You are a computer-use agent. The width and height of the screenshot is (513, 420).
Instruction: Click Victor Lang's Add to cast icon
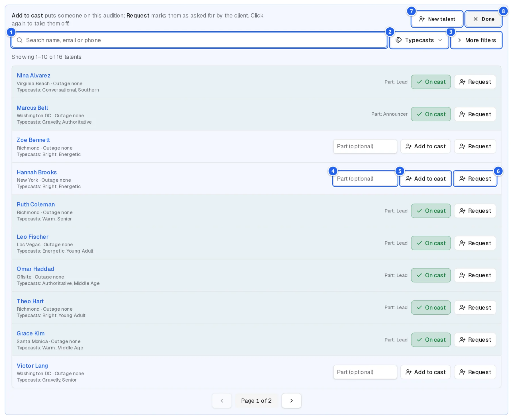click(x=408, y=372)
